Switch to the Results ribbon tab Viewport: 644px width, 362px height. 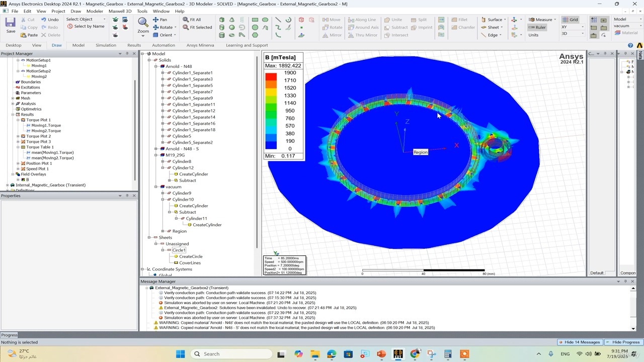point(134,45)
